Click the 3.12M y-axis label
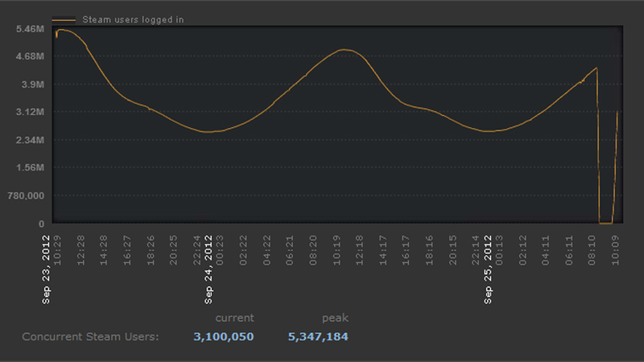This screenshot has width=644, height=362. 30,112
